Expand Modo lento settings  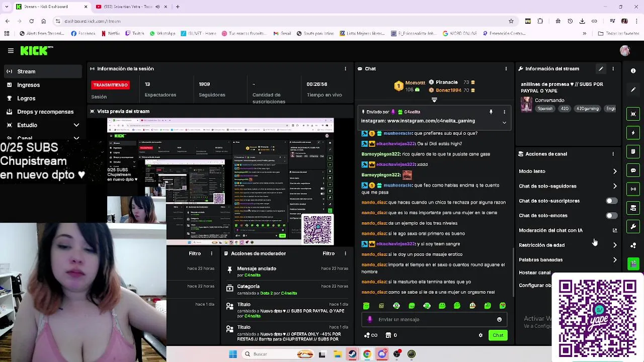tap(615, 171)
